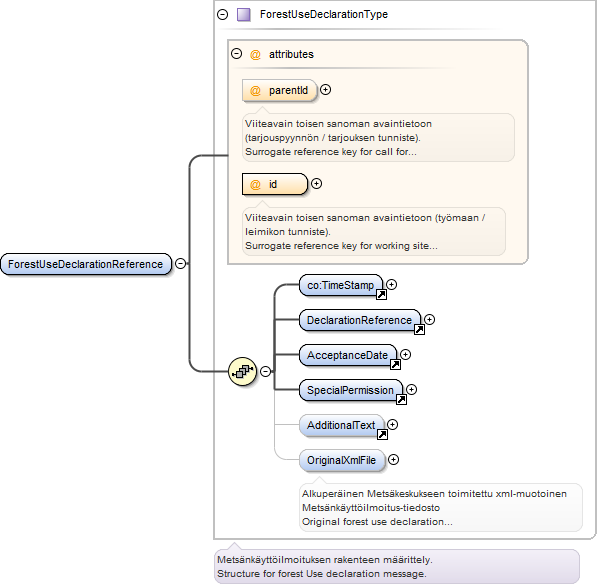Click the reference arrow on AcceptanceDate
The width and height of the screenshot is (598, 587).
(395, 365)
